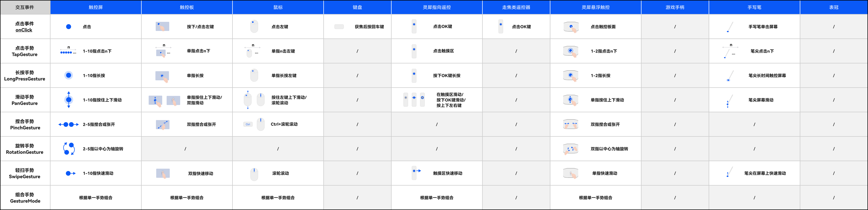868x210 pixels.
Task: Click the stylus icon beside 手写笔单击屏幕
Action: (x=730, y=27)
